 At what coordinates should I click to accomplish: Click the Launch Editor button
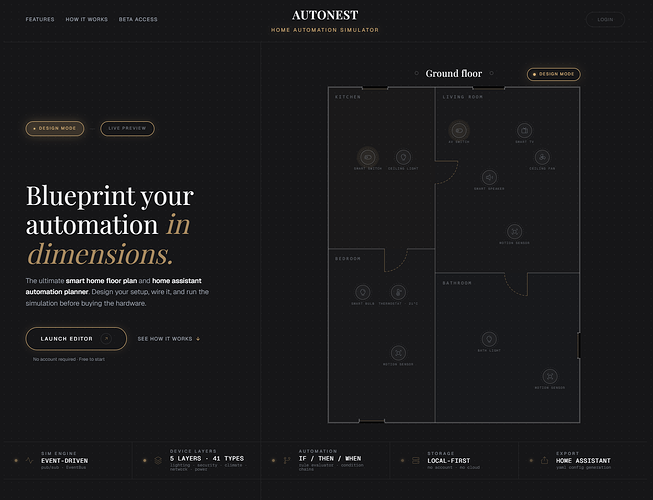click(76, 339)
